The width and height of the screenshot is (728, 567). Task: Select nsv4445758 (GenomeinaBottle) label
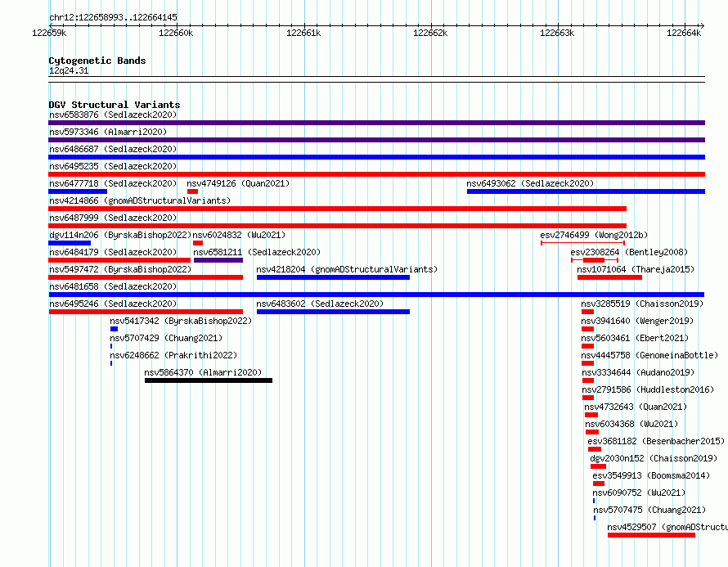(x=649, y=355)
